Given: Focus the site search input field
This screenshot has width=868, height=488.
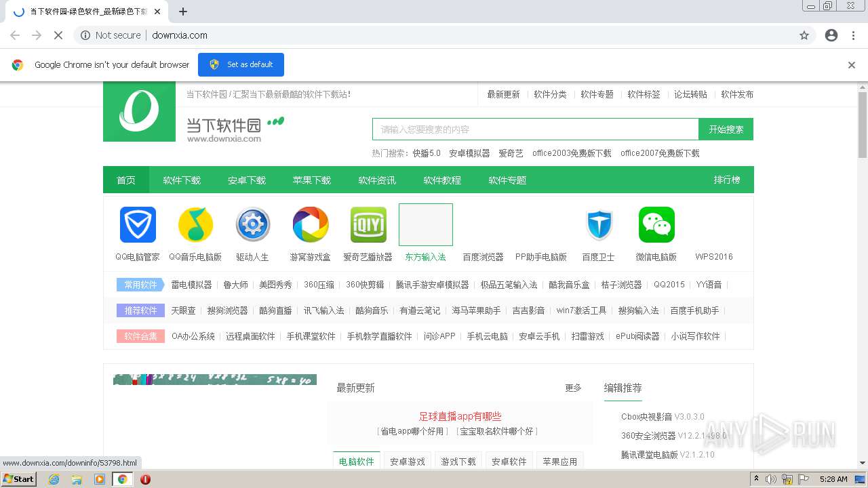Looking at the screenshot, I should click(536, 129).
